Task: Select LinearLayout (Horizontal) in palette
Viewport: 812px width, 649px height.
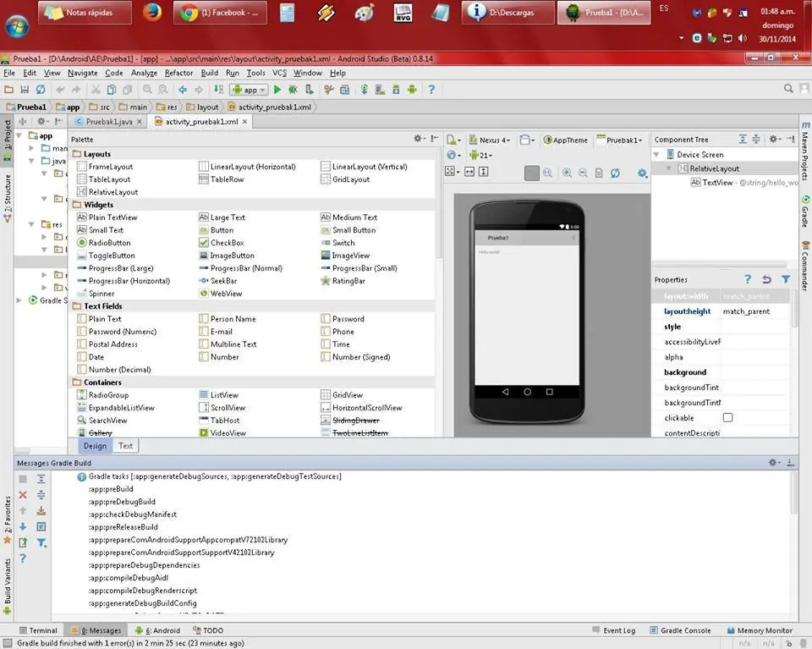Action: click(247, 167)
